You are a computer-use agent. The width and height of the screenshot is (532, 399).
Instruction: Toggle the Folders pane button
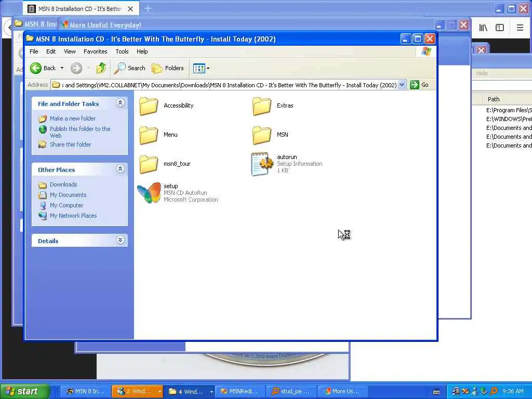pyautogui.click(x=168, y=68)
